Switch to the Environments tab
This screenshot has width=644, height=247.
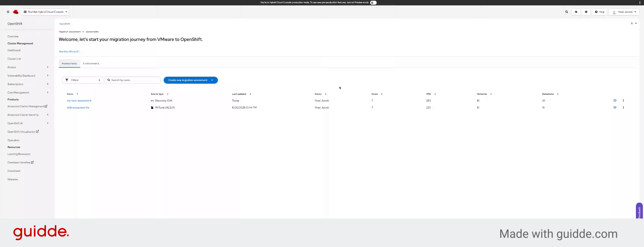tap(91, 64)
